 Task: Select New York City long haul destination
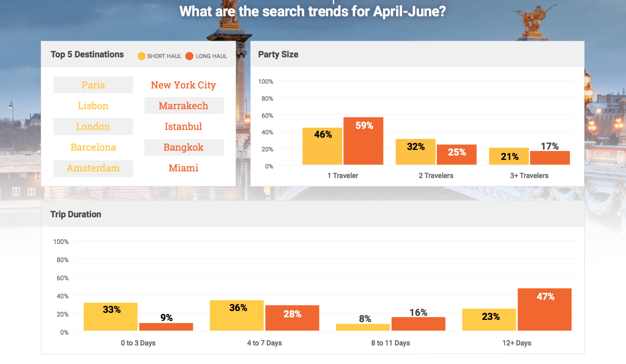click(183, 85)
